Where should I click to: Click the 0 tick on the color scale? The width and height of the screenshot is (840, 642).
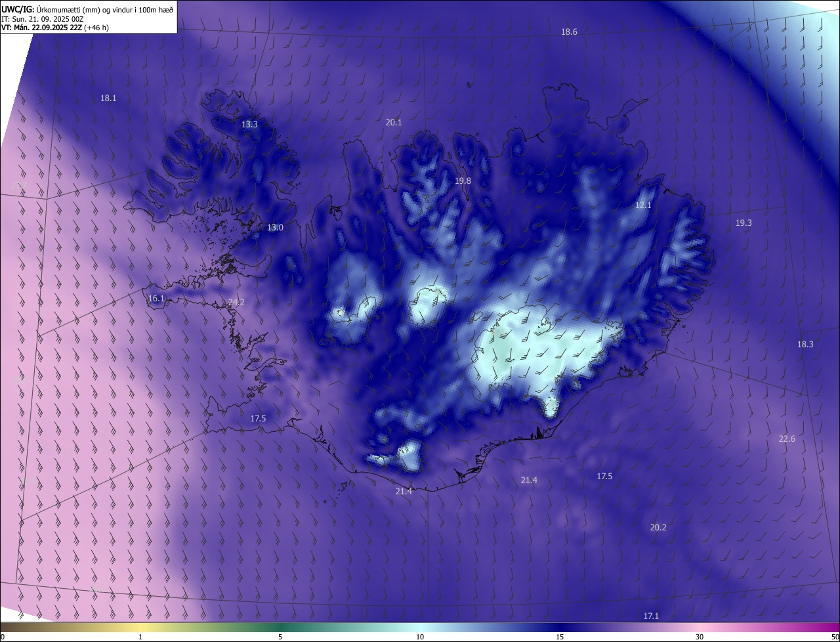pos(3,637)
